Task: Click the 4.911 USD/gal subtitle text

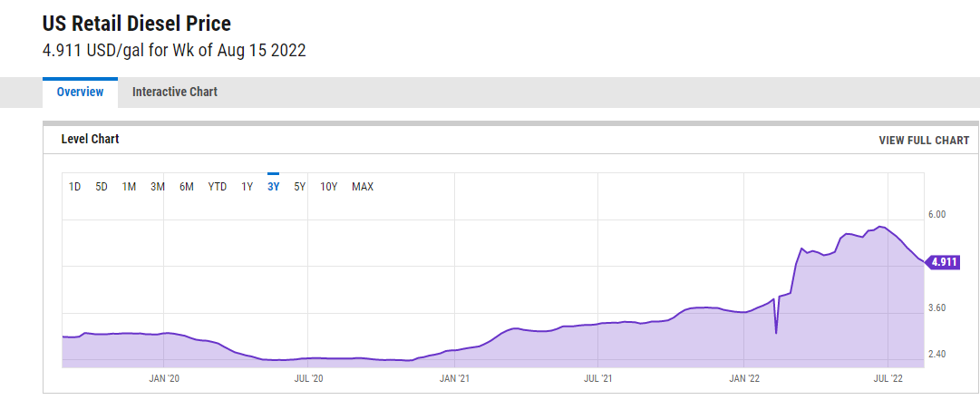Action: click(x=174, y=52)
